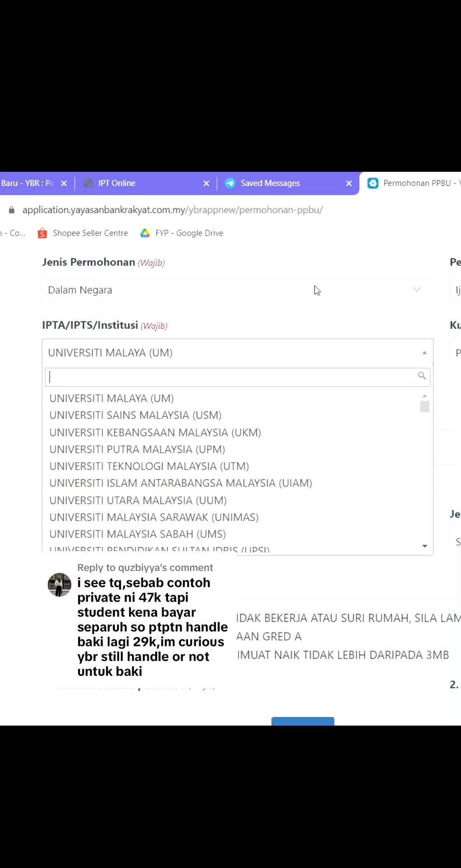Click the address bar URL
This screenshot has height=868, width=461.
[173, 210]
